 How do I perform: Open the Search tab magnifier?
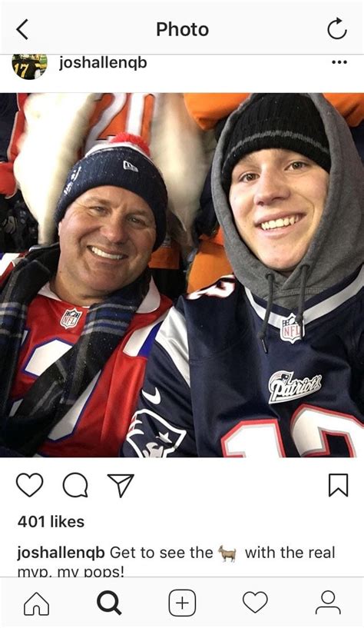109,603
